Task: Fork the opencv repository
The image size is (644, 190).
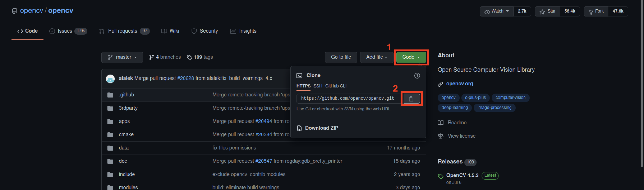Action: point(596,11)
